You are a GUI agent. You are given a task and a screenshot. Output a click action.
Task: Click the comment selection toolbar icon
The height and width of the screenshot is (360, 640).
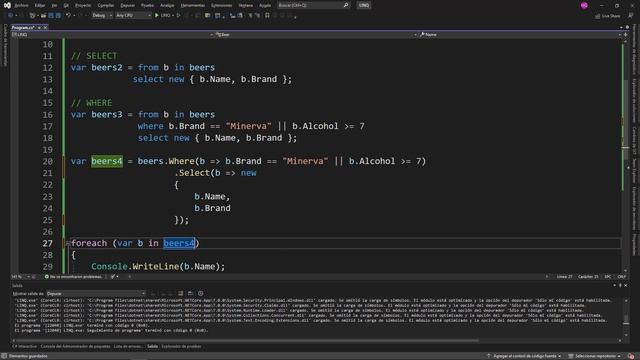point(250,16)
